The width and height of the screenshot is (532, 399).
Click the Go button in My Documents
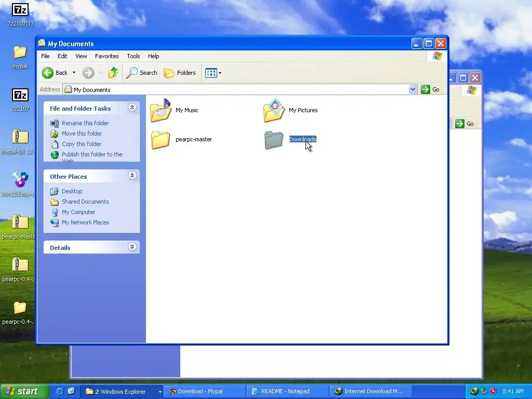(430, 89)
